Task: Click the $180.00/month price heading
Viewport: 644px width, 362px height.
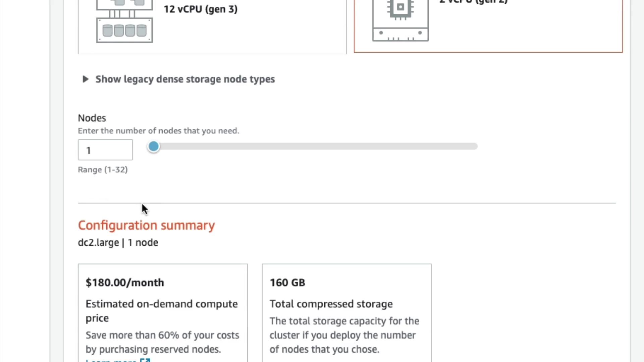Action: click(125, 283)
